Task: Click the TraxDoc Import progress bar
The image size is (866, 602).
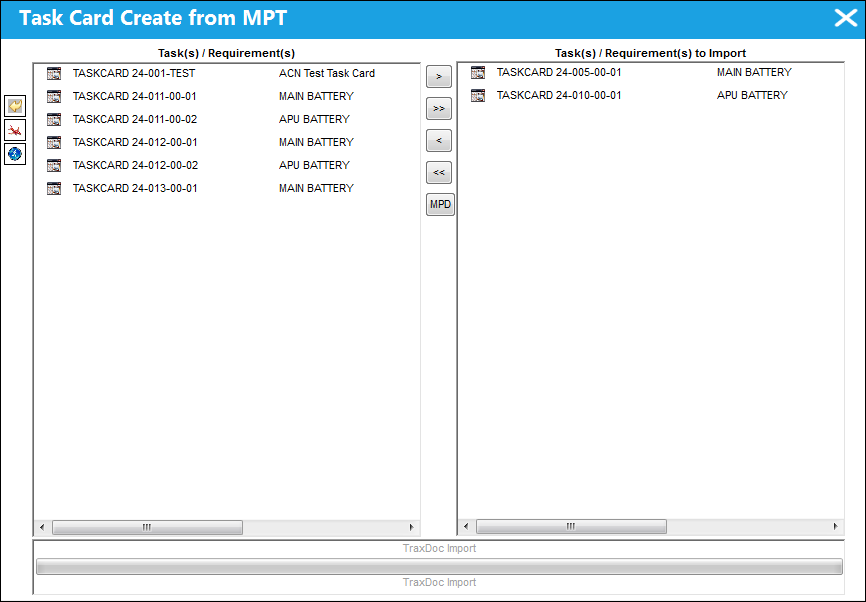Action: [x=439, y=566]
